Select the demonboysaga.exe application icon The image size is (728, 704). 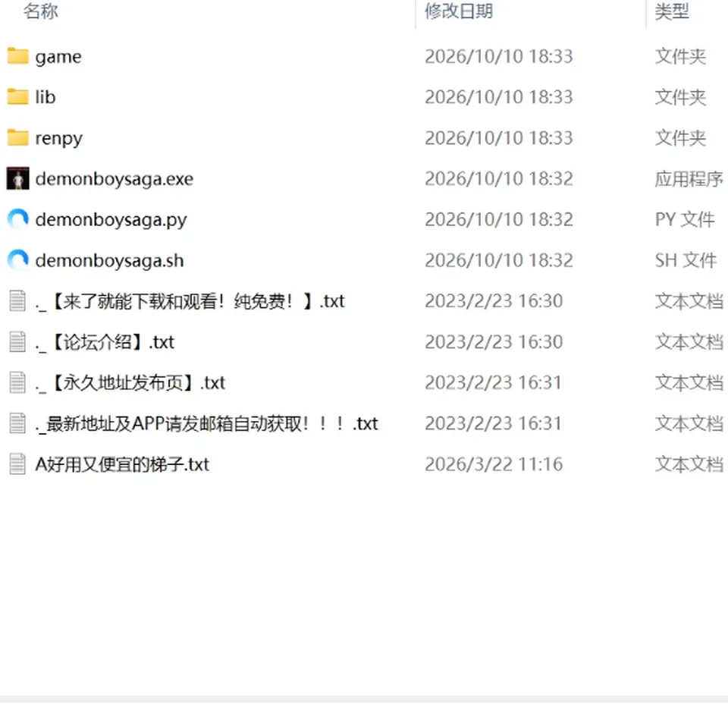coord(17,178)
